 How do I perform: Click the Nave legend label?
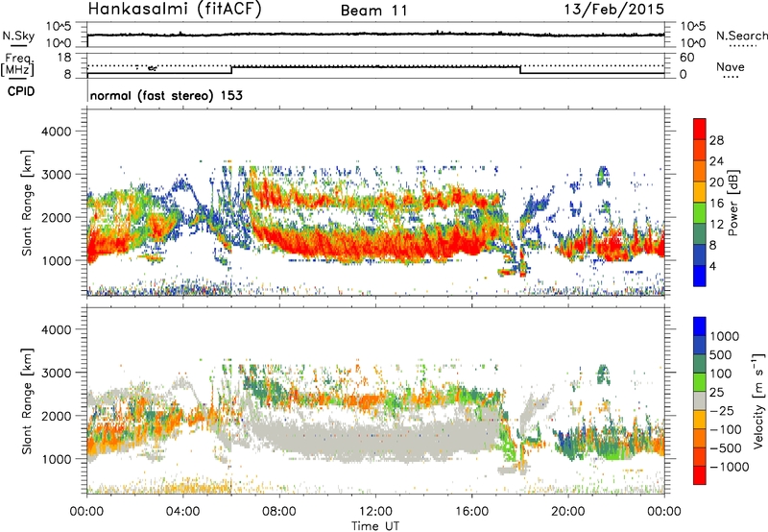pyautogui.click(x=731, y=67)
